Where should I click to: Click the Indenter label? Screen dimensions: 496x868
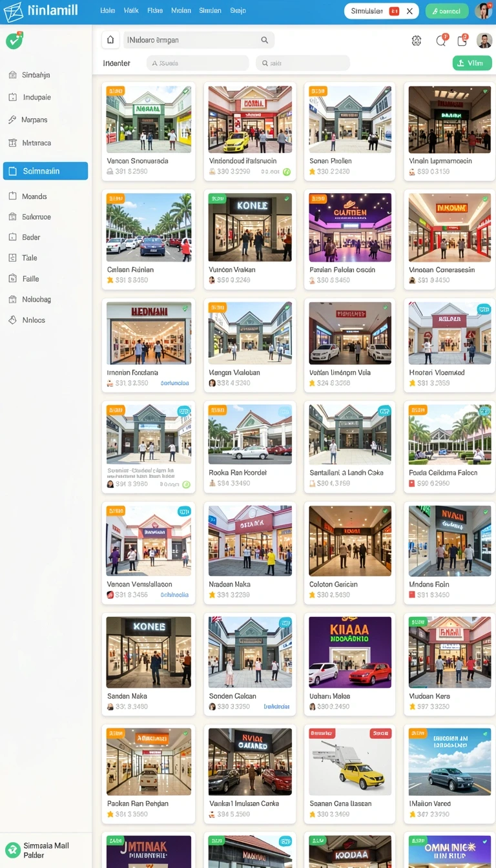116,63
